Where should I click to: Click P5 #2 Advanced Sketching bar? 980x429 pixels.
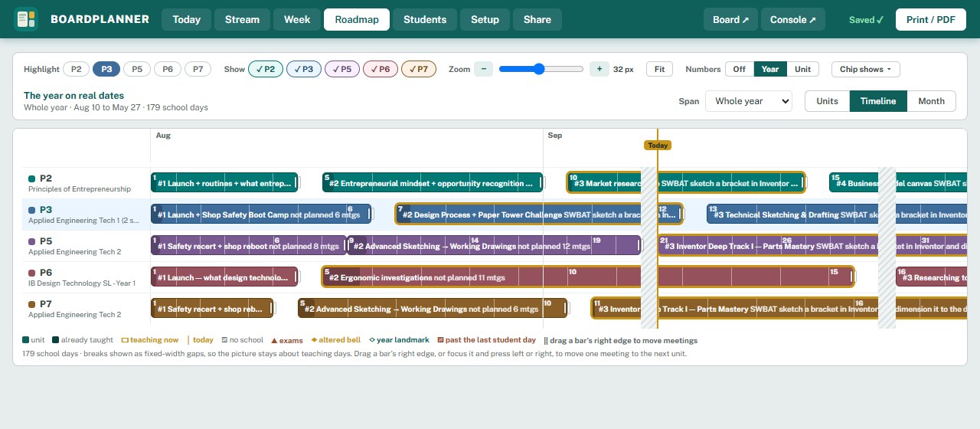click(x=495, y=246)
